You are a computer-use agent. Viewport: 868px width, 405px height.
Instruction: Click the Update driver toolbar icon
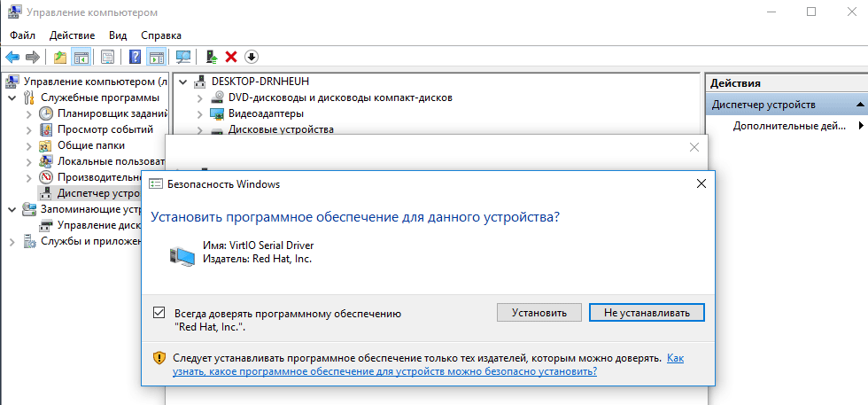pyautogui.click(x=212, y=57)
